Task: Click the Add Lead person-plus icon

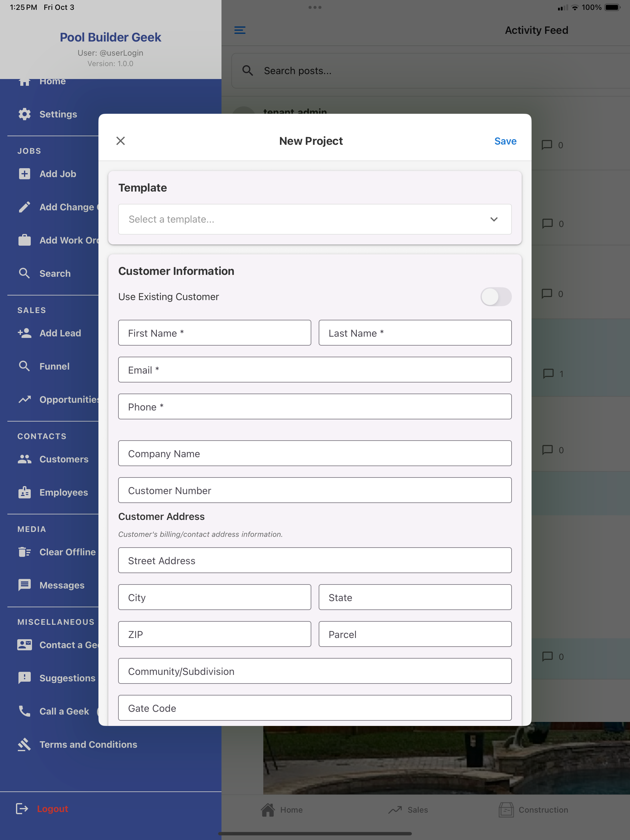Action: click(x=25, y=333)
